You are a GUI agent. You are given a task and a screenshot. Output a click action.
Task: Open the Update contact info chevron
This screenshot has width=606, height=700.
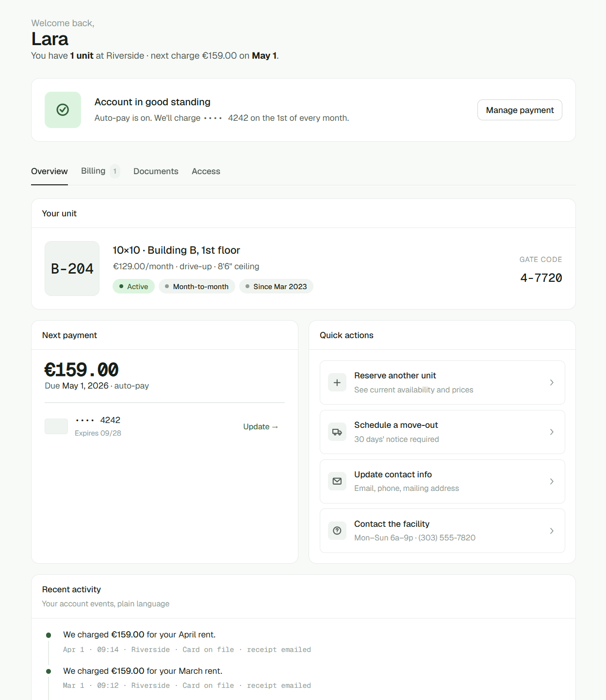coord(552,481)
